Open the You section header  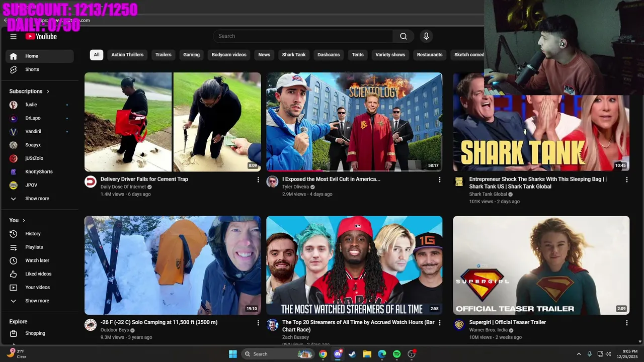point(17,220)
